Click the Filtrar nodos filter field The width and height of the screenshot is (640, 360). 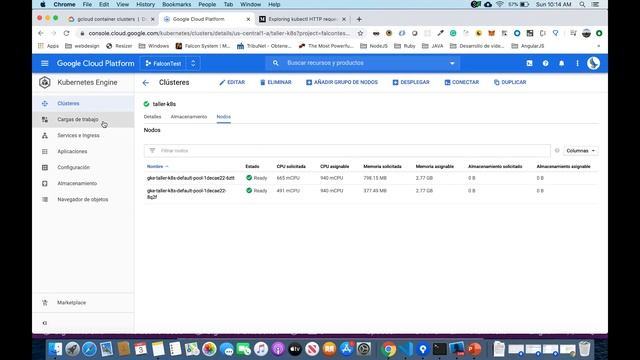[347, 151]
